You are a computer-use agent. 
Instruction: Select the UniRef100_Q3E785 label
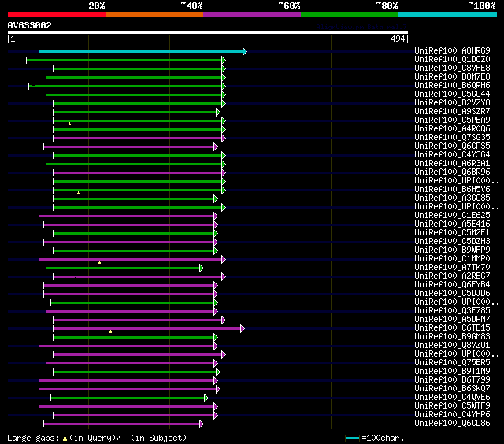[x=452, y=311]
